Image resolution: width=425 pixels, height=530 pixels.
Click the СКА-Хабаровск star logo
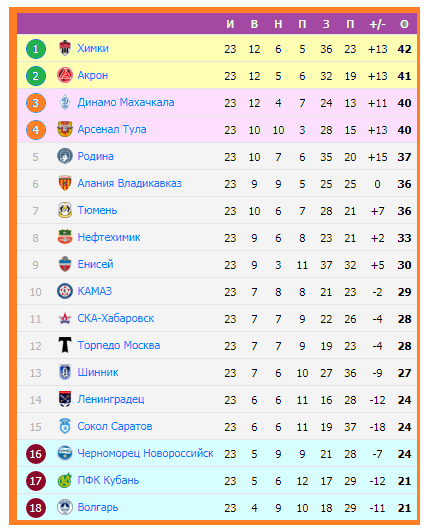[65, 318]
